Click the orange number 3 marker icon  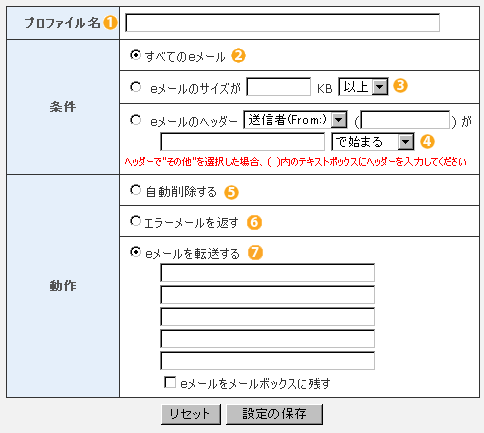(x=400, y=86)
